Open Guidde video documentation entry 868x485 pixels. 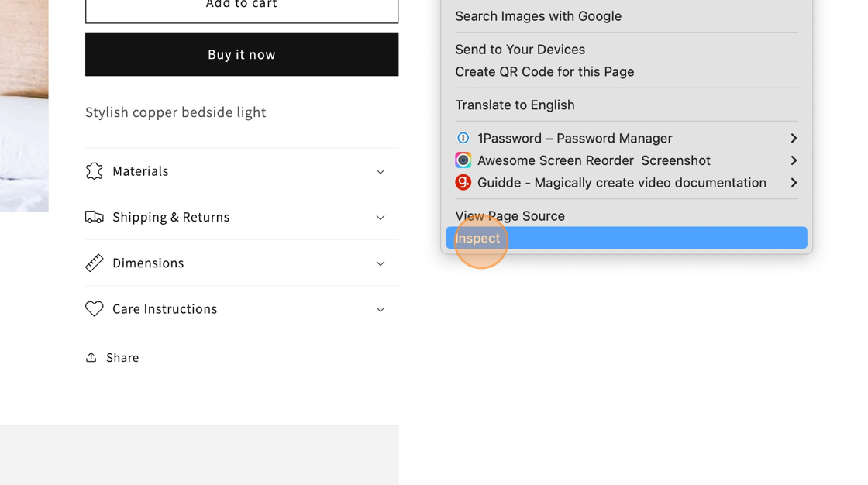(627, 182)
